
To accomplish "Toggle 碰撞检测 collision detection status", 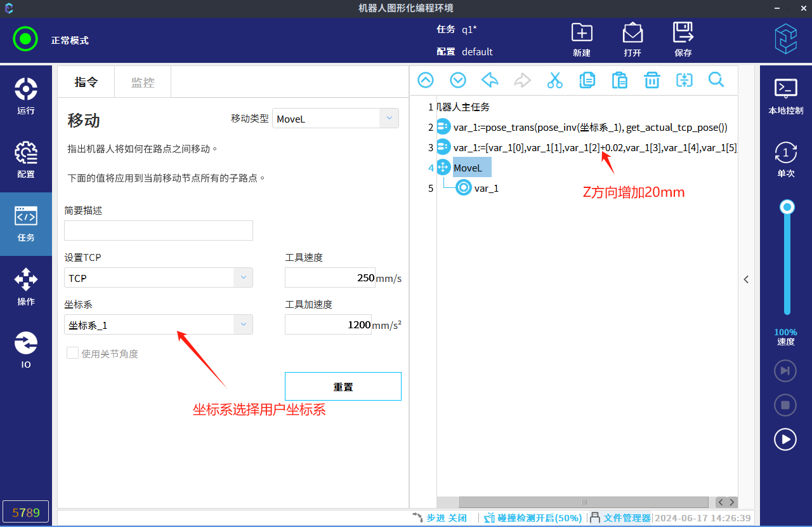I will click(x=533, y=518).
